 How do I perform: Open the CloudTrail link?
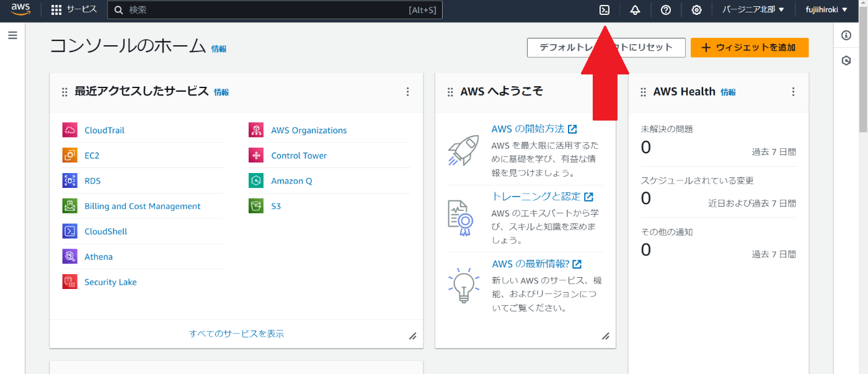click(104, 130)
